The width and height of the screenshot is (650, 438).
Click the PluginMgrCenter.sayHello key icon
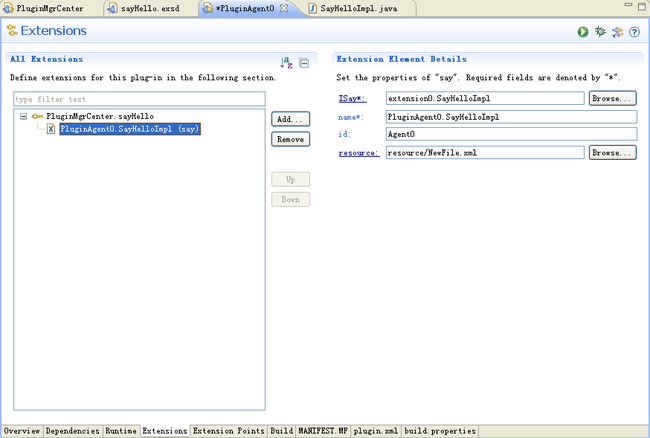pos(37,116)
